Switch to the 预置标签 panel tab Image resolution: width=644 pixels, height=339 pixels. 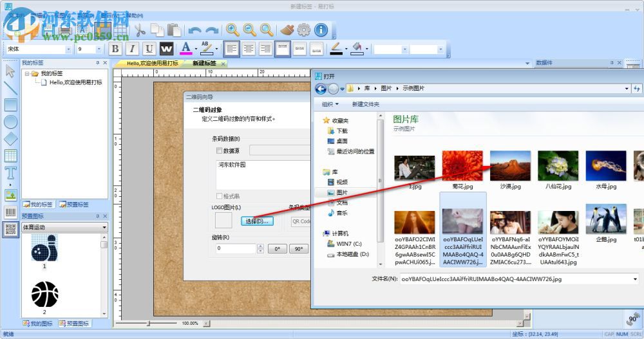pyautogui.click(x=74, y=205)
